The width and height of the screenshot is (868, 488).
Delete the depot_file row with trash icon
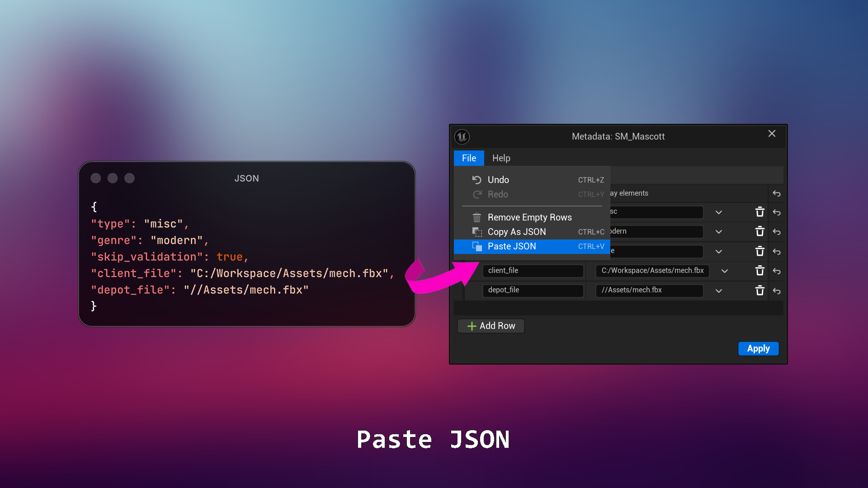click(759, 291)
